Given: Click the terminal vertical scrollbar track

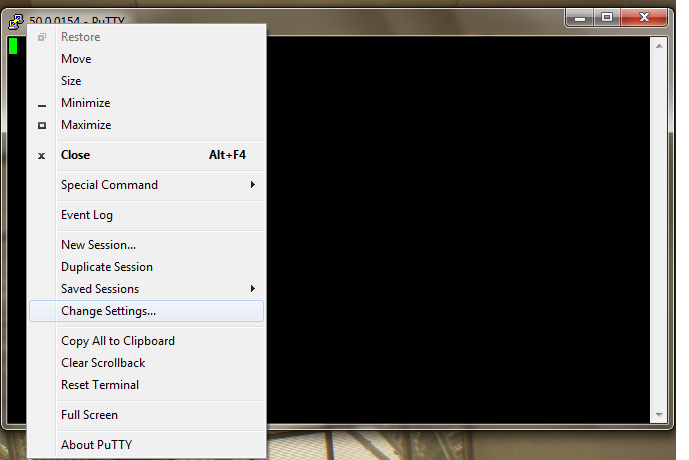Looking at the screenshot, I should 659,230.
